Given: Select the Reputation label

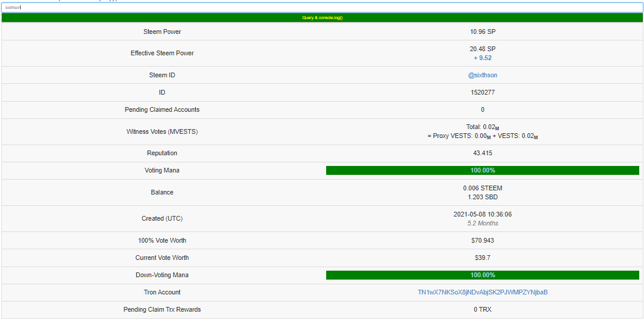Looking at the screenshot, I should pyautogui.click(x=162, y=153).
